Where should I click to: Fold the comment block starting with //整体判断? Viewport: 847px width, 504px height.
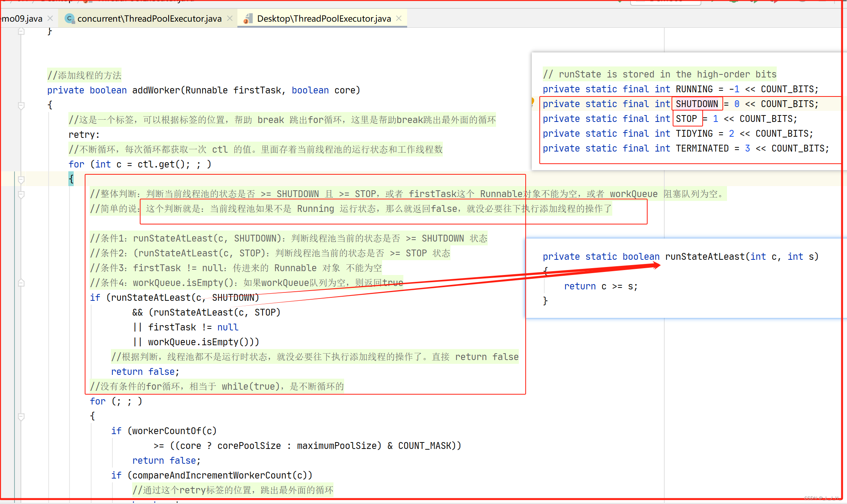[21, 194]
